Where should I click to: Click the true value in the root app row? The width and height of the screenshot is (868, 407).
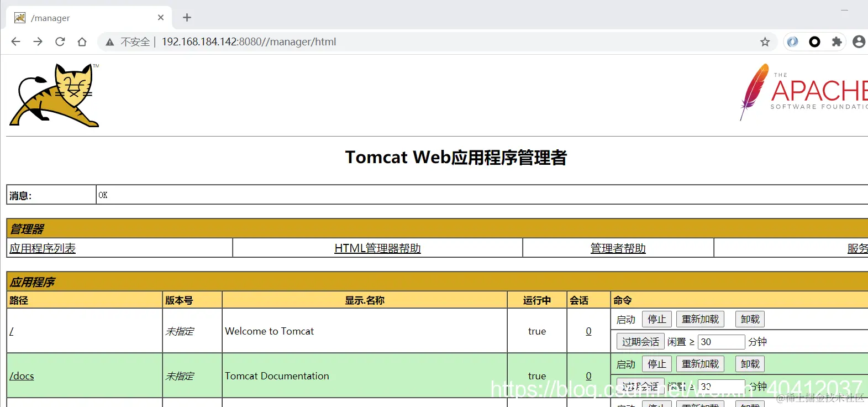point(537,331)
